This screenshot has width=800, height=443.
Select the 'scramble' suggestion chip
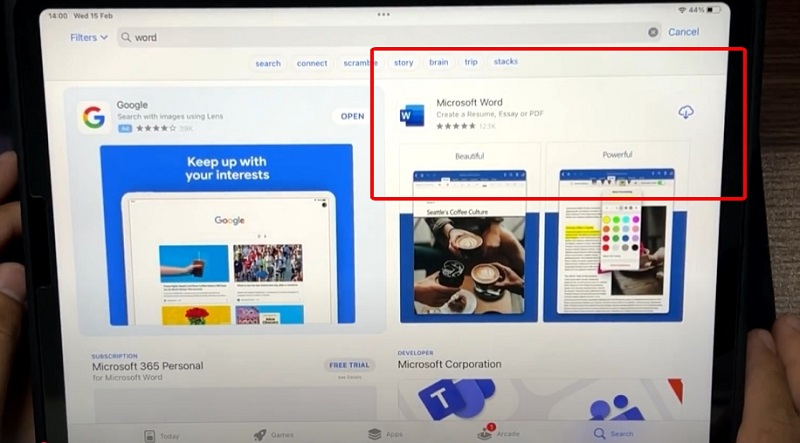click(360, 63)
